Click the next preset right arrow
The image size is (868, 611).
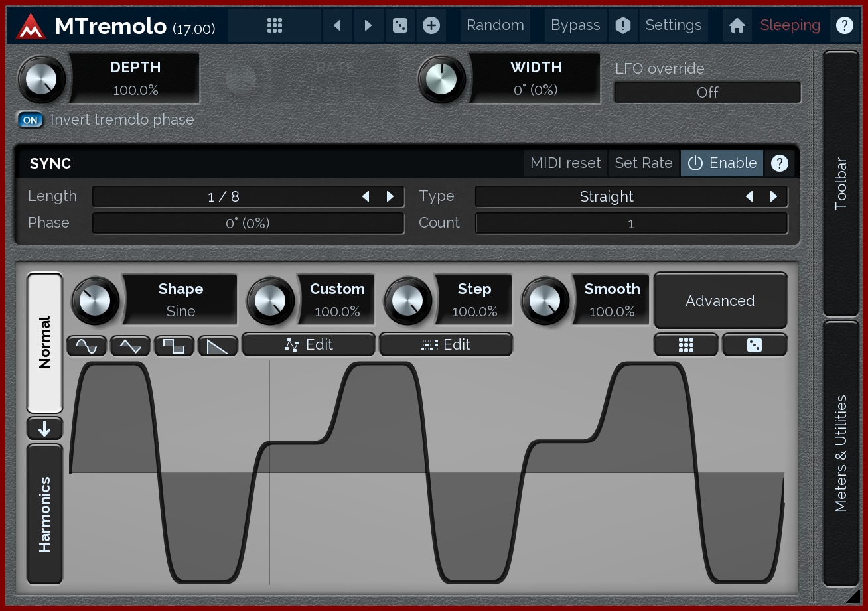tap(368, 25)
